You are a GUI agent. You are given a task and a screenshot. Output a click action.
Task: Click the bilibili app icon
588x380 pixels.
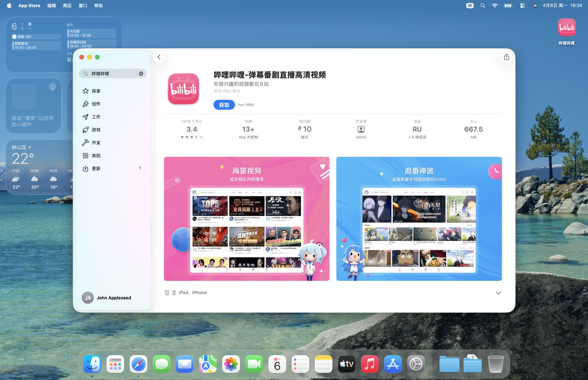click(184, 89)
